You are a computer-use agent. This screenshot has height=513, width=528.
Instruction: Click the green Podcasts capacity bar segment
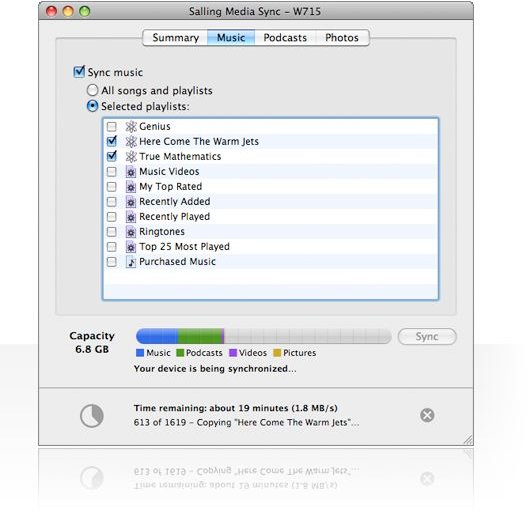tap(199, 336)
